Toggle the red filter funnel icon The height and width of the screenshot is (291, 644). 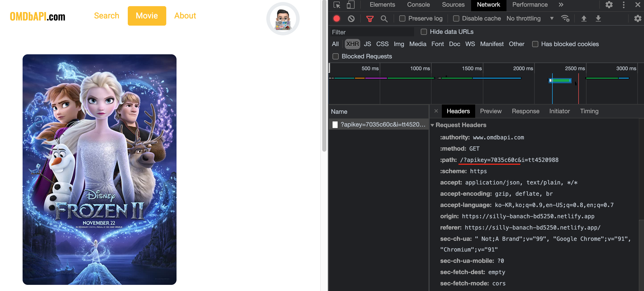pos(370,18)
